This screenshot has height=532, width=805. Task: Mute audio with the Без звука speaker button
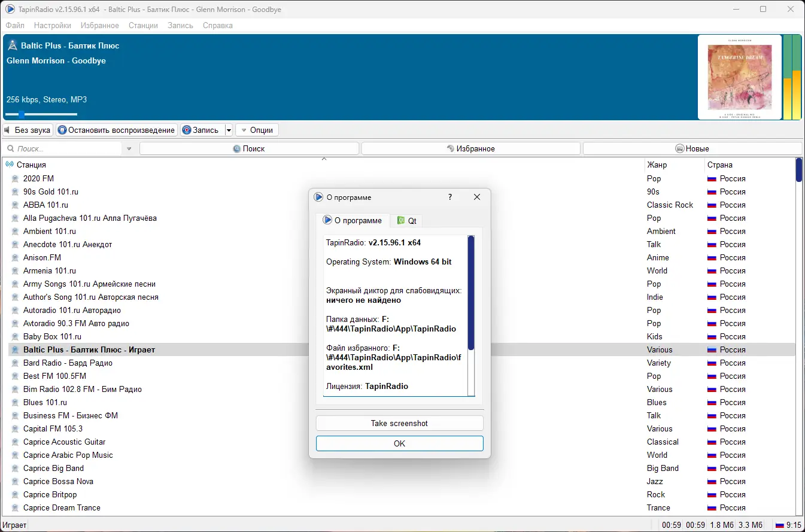(x=28, y=130)
